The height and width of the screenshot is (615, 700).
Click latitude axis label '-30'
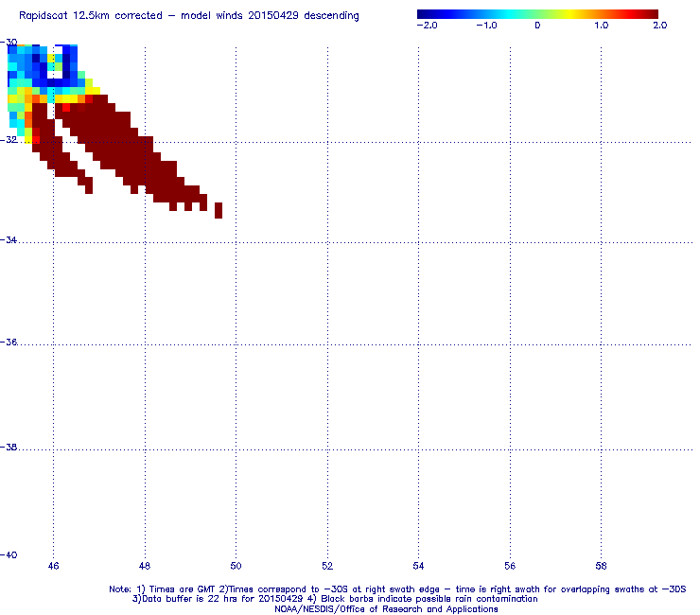click(9, 43)
